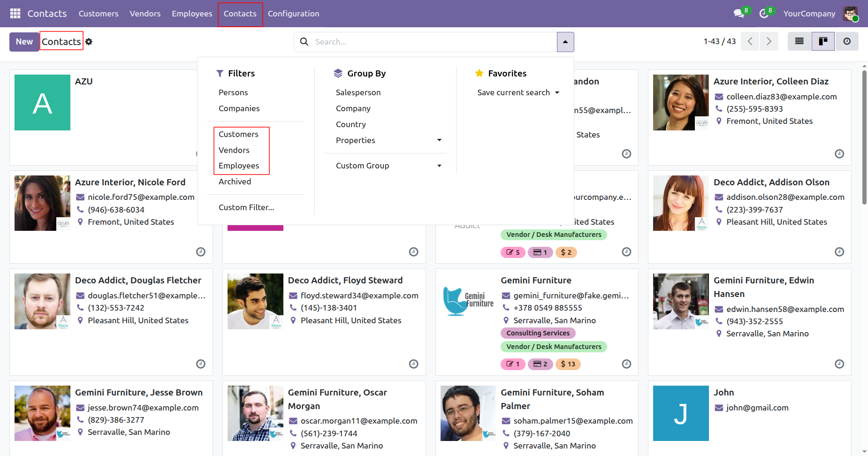Open the Vendors top menu
868x456 pixels.
click(x=145, y=14)
